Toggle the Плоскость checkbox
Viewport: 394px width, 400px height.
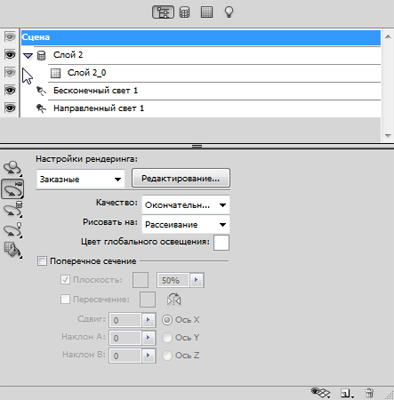(65, 279)
